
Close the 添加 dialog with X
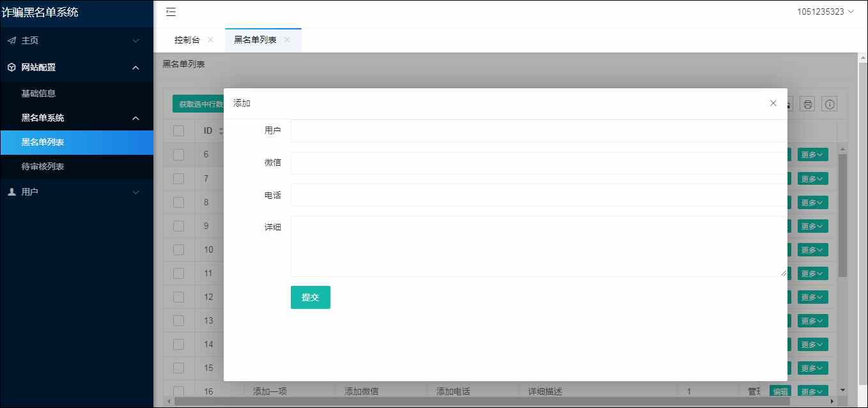(773, 103)
